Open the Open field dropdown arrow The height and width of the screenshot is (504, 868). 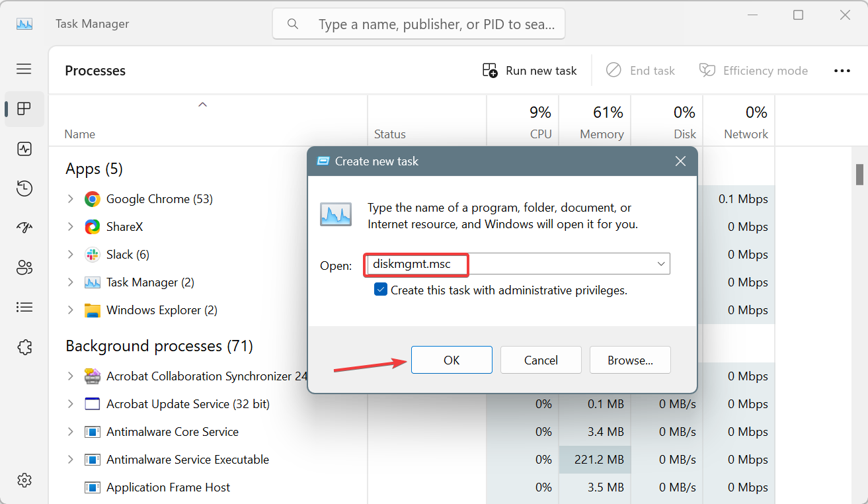coord(661,264)
